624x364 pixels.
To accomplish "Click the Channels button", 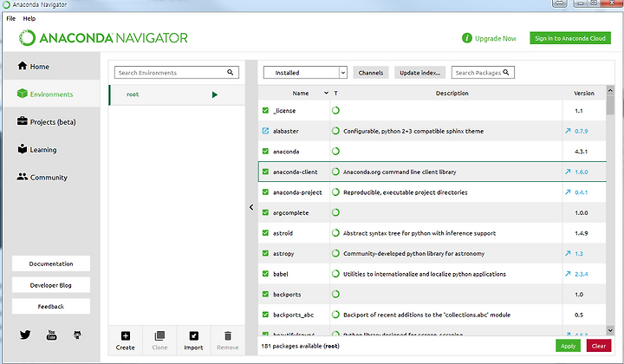I will (371, 73).
